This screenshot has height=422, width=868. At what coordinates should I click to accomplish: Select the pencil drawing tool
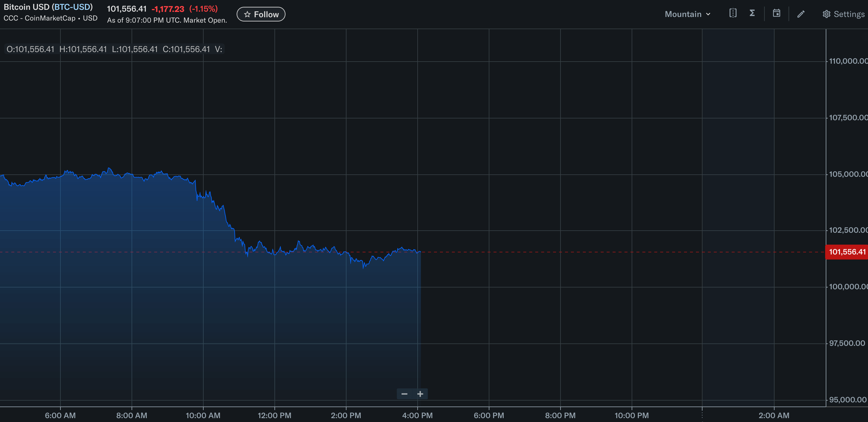pos(801,13)
